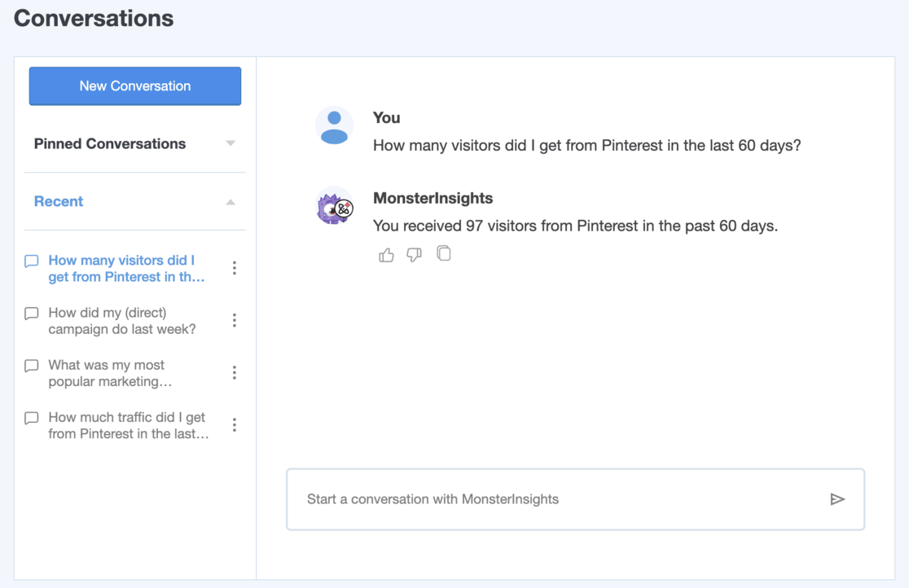Open the three-dot menu on the traffic conversation
This screenshot has width=909, height=588.
click(234, 424)
